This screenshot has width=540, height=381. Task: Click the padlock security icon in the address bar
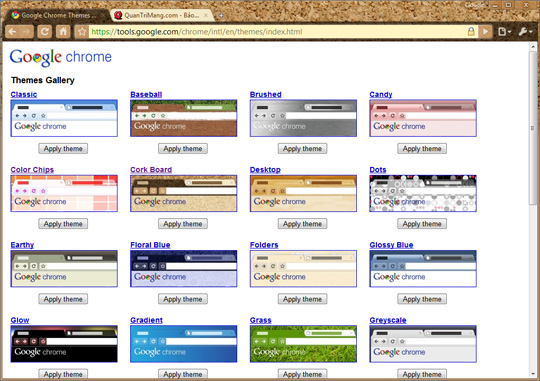pyautogui.click(x=471, y=32)
